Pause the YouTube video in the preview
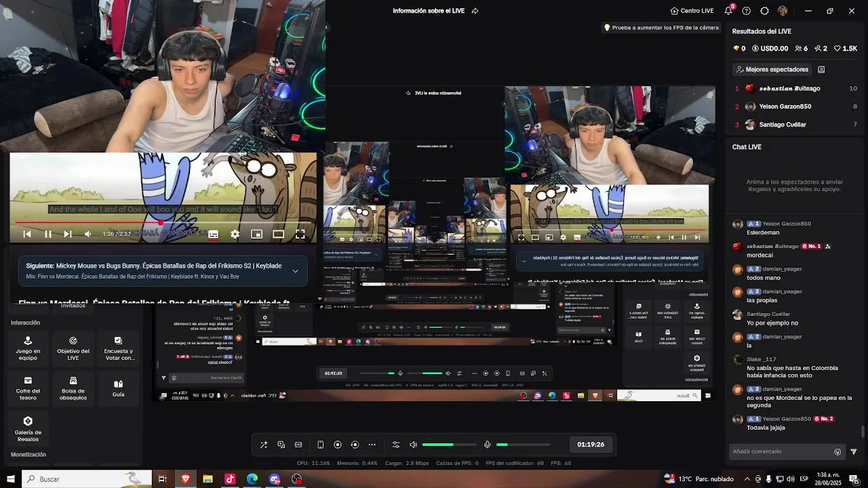The width and height of the screenshot is (868, 488). pos(48,234)
